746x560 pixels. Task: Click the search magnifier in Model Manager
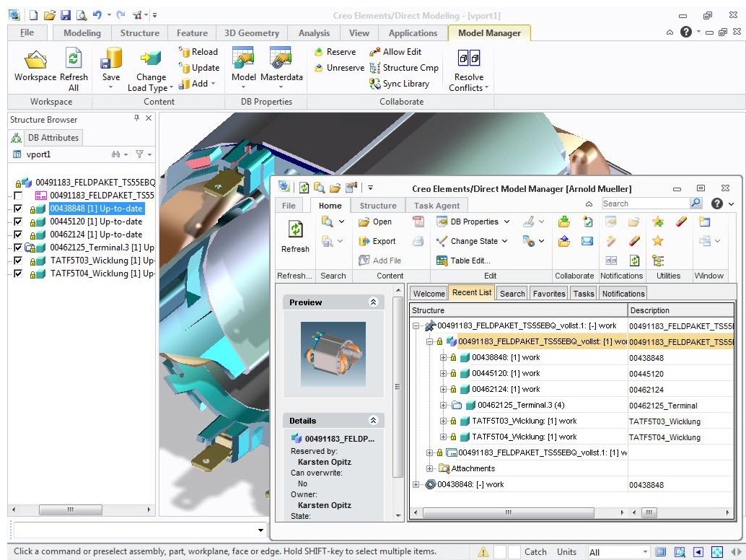click(x=695, y=204)
